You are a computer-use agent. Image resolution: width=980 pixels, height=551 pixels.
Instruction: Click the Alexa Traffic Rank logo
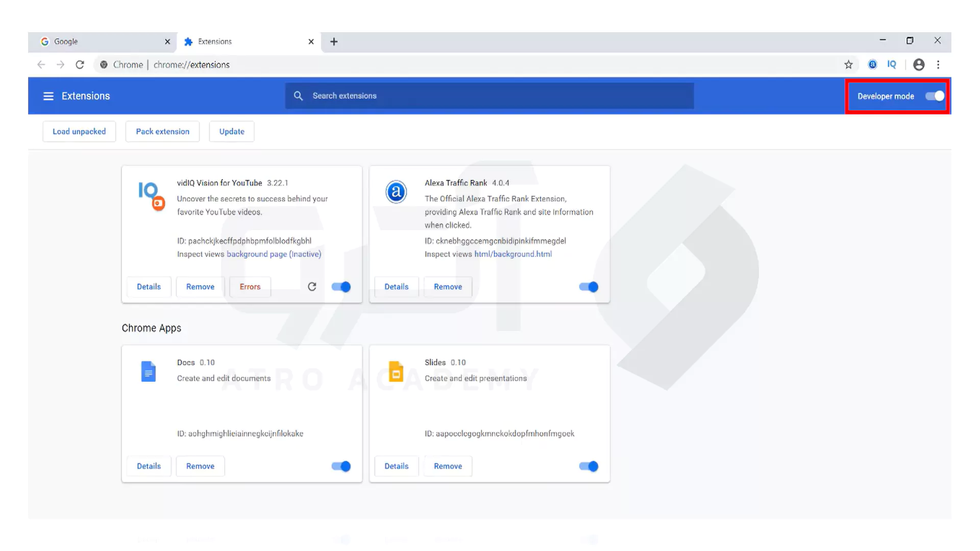click(x=396, y=192)
